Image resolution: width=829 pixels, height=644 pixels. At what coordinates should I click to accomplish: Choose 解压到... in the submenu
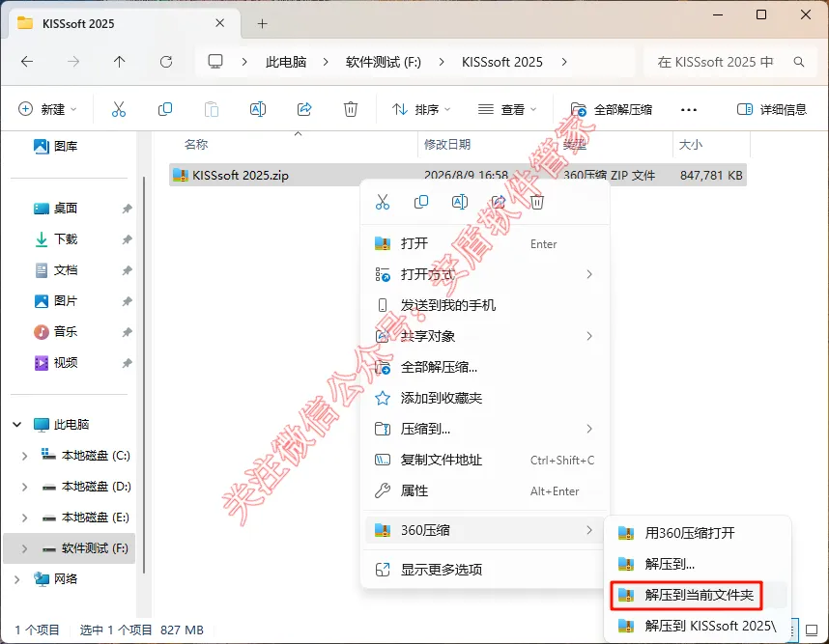coord(698,564)
